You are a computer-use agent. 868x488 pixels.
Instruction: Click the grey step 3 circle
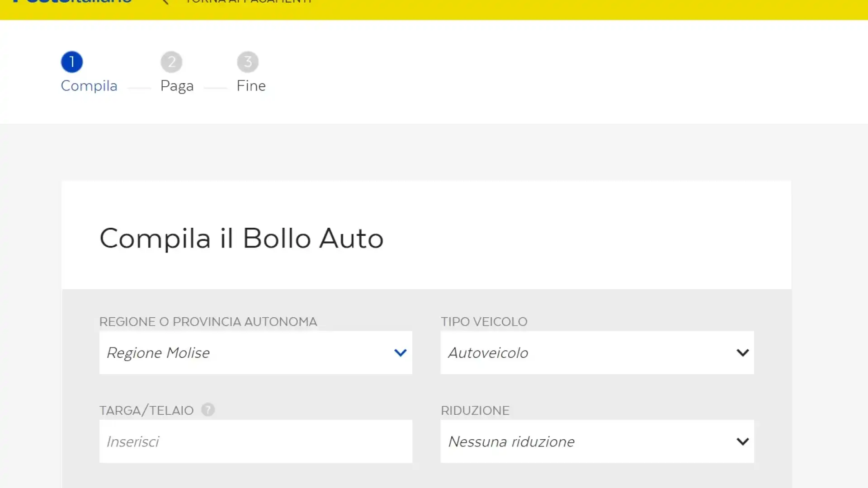[248, 62]
